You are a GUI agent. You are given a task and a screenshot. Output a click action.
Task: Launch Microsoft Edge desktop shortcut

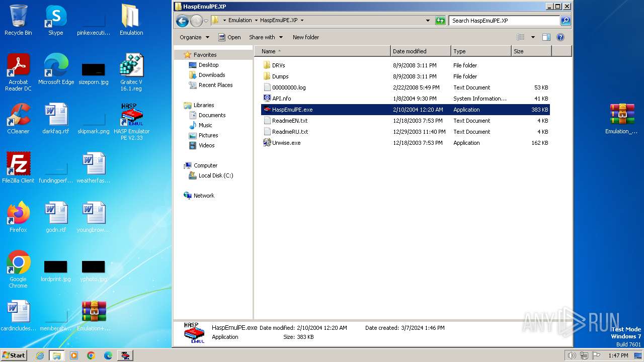pyautogui.click(x=56, y=69)
